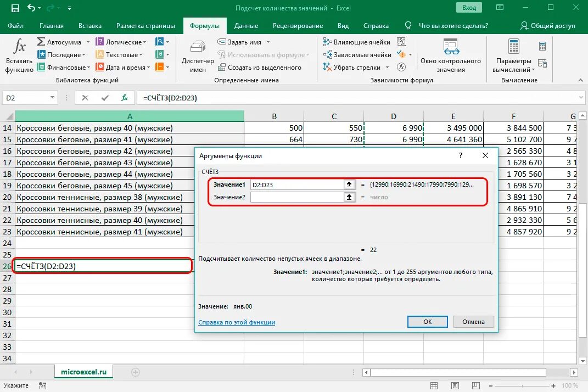Add a new sheet with plus icon

tap(136, 372)
